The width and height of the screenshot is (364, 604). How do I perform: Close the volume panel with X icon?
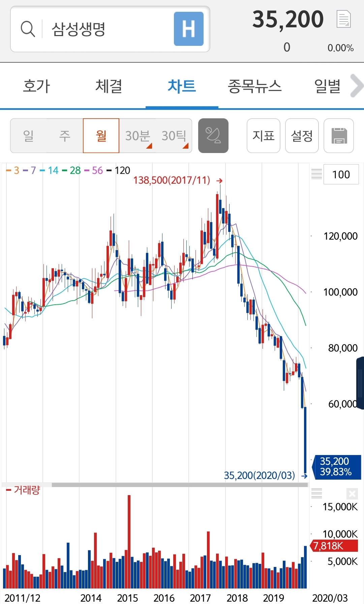(352, 494)
